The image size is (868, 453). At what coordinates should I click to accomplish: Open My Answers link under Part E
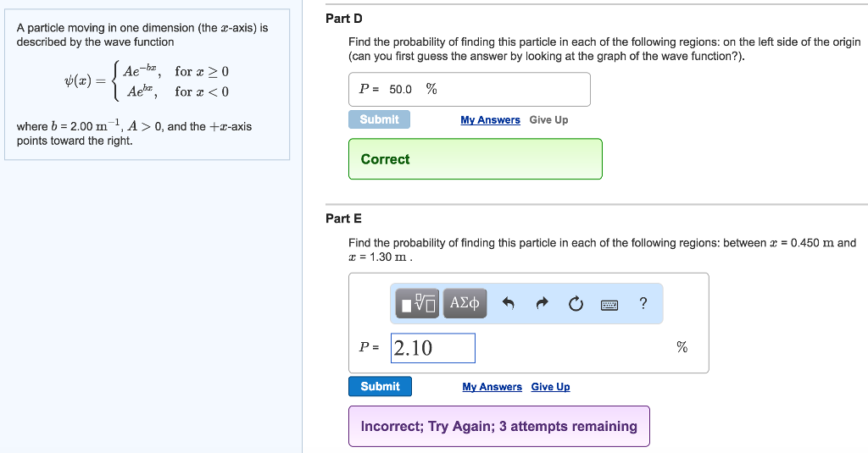tap(492, 387)
